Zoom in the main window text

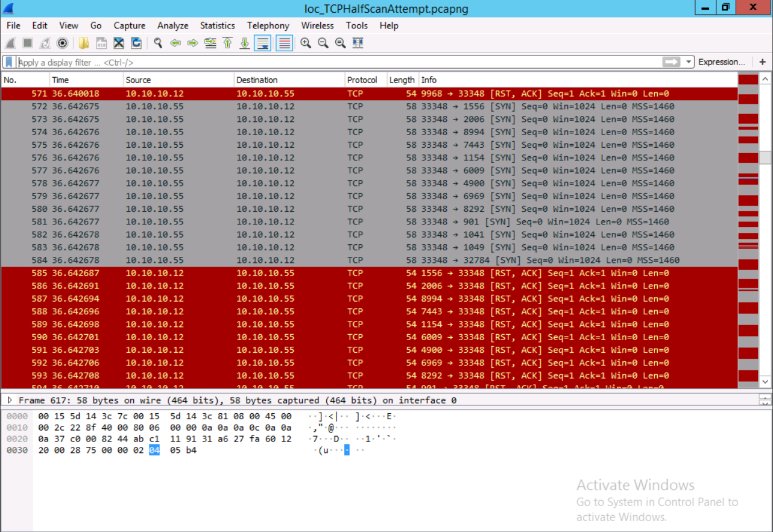click(x=306, y=43)
